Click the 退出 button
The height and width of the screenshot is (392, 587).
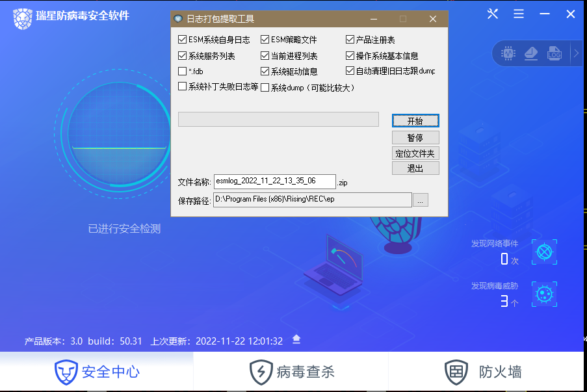415,168
